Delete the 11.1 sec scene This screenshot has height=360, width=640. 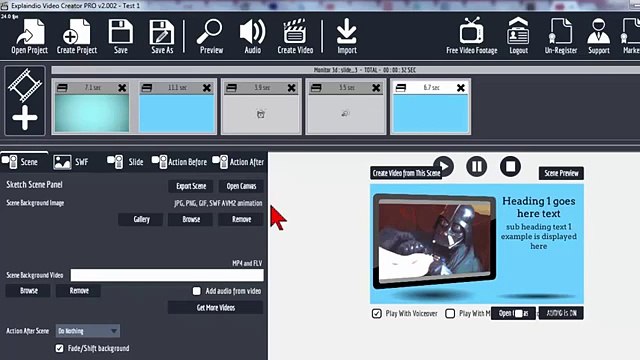tap(207, 88)
